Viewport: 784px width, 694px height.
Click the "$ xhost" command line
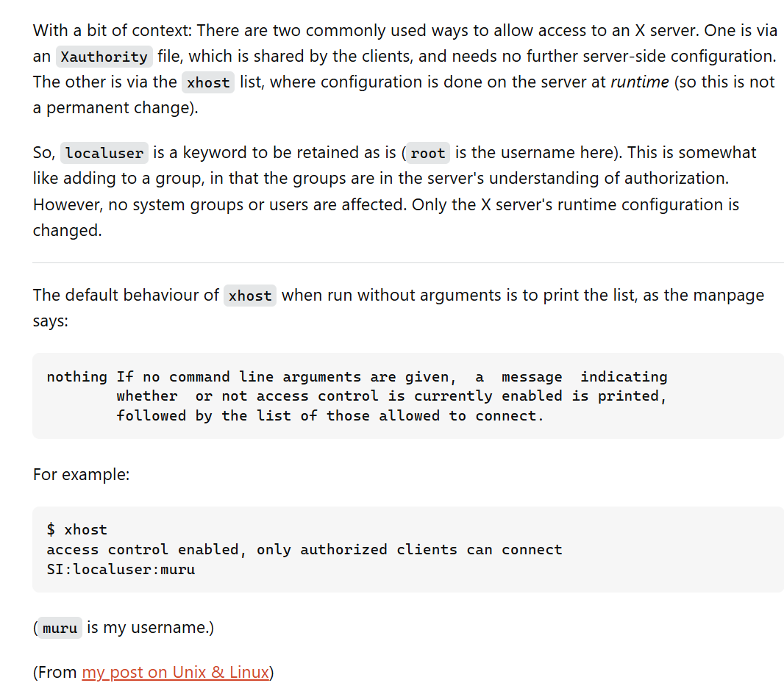77,529
